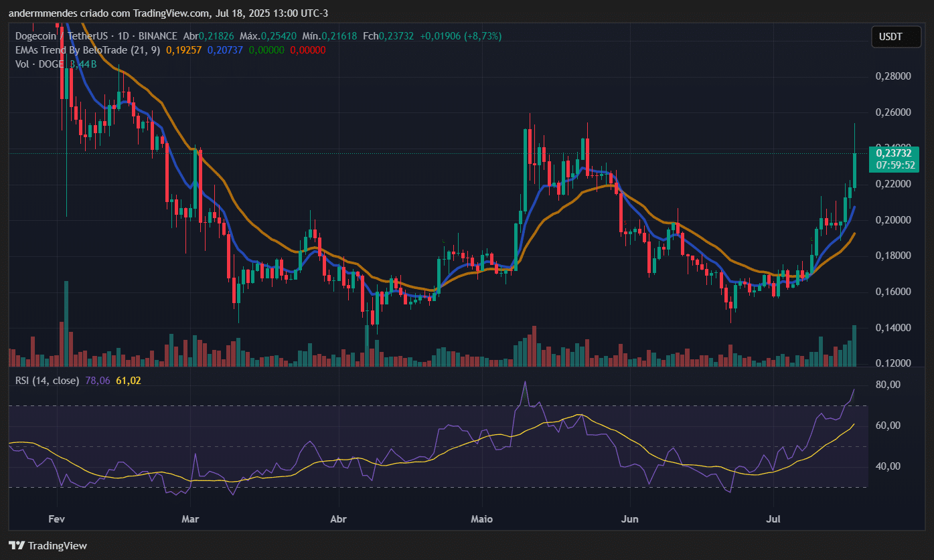
Task: Click the 0,16000 price axis label
Action: [x=893, y=292]
